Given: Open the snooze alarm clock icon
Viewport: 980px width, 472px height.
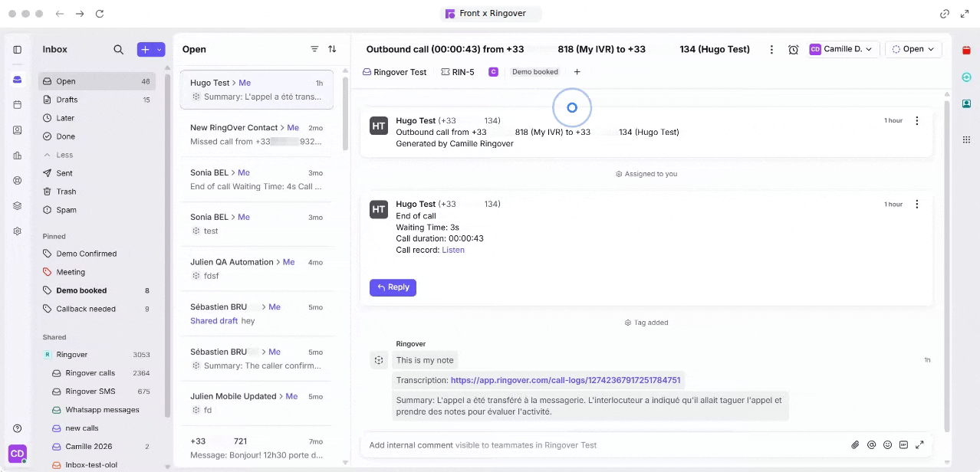Looking at the screenshot, I should pyautogui.click(x=794, y=49).
